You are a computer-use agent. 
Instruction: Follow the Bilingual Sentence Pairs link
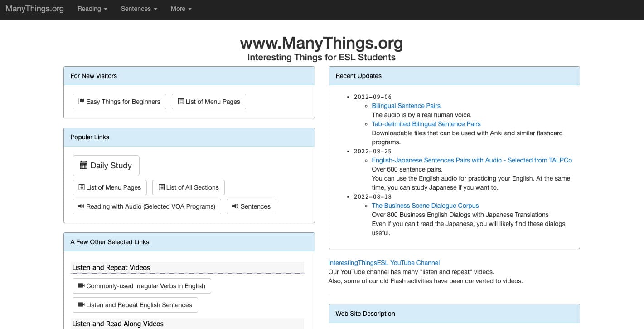coord(406,106)
